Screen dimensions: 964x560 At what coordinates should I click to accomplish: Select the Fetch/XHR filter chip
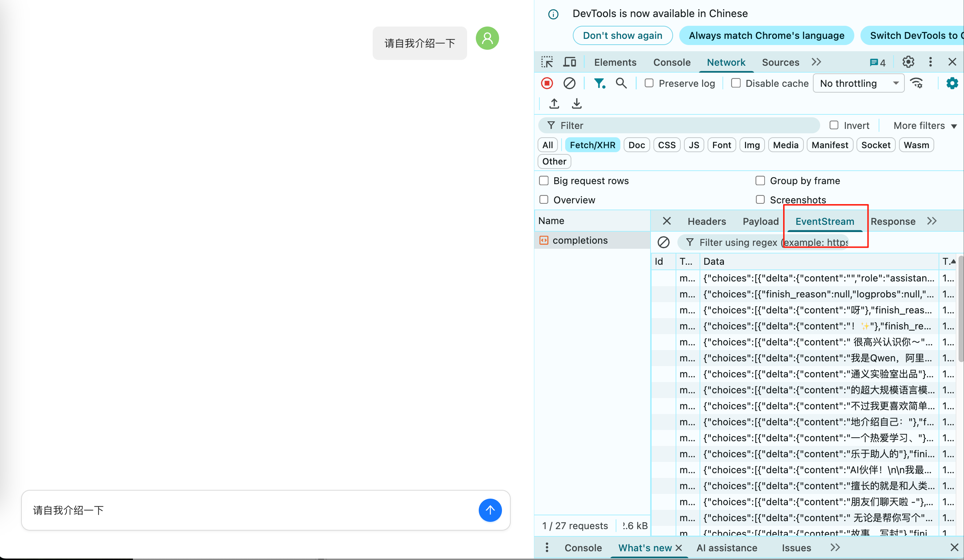point(592,145)
